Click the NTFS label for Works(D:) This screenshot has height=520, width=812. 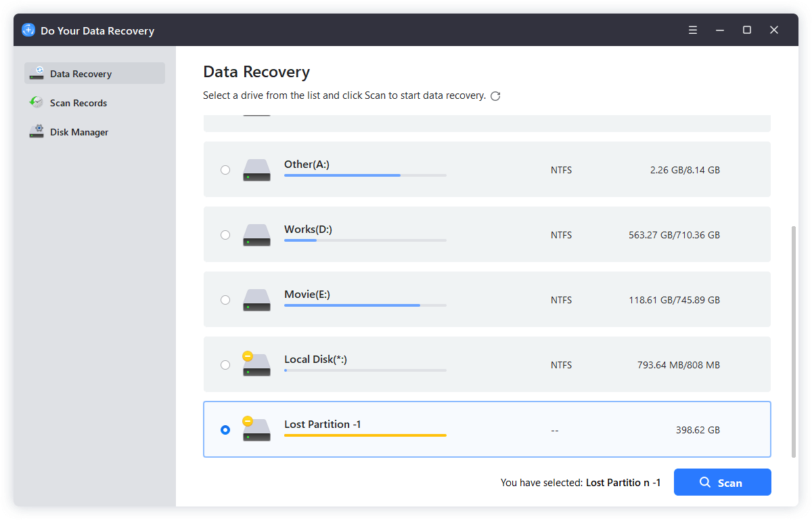point(561,235)
